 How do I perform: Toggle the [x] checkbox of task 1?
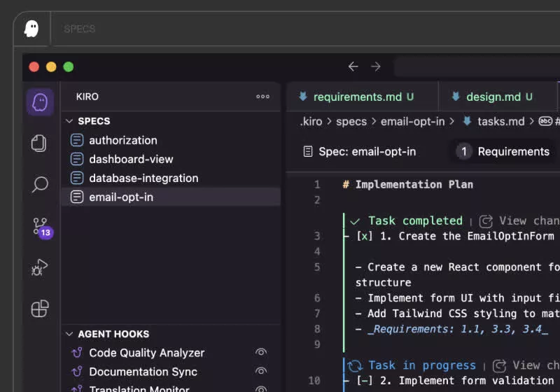[x=364, y=236]
